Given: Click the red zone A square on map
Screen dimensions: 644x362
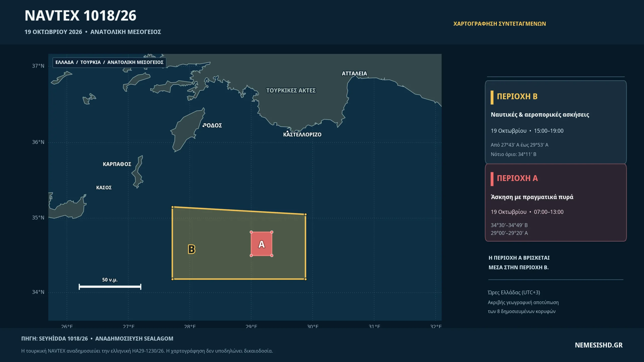Looking at the screenshot, I should point(261,244).
